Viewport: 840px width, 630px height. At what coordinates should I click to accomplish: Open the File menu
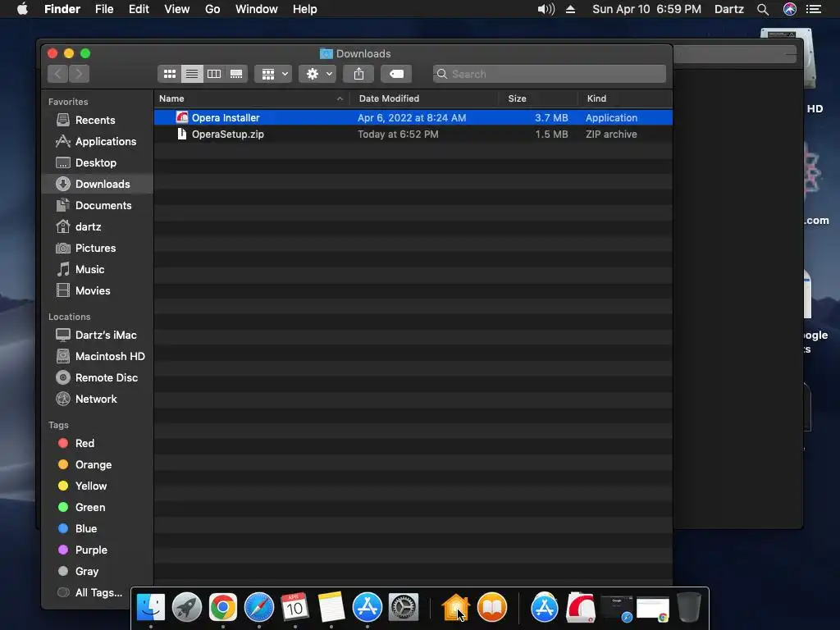(104, 9)
